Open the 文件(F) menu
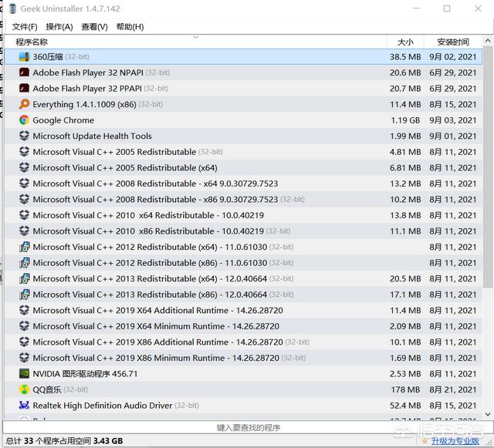Screen dimensions: 494x448 pyautogui.click(x=25, y=27)
